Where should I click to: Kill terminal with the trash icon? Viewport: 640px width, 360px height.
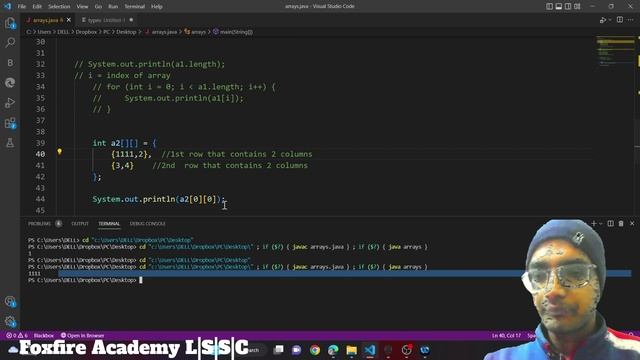[x=621, y=224]
